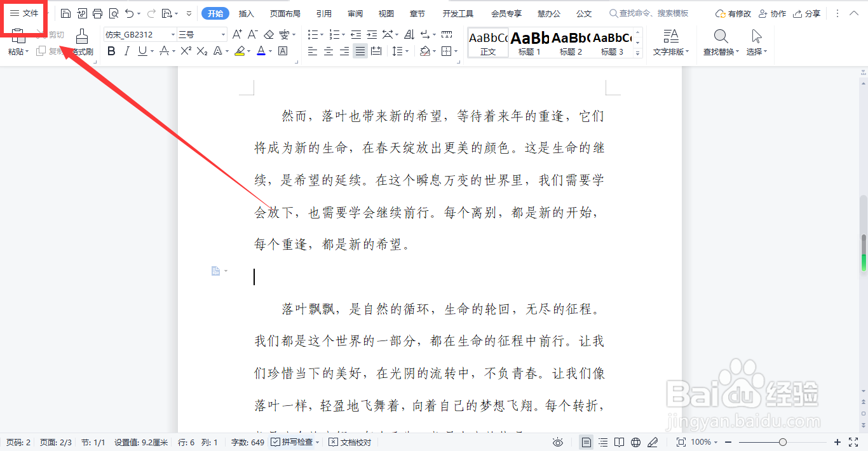868x451 pixels.
Task: Clear formatting with the eraser icon
Action: click(x=268, y=34)
